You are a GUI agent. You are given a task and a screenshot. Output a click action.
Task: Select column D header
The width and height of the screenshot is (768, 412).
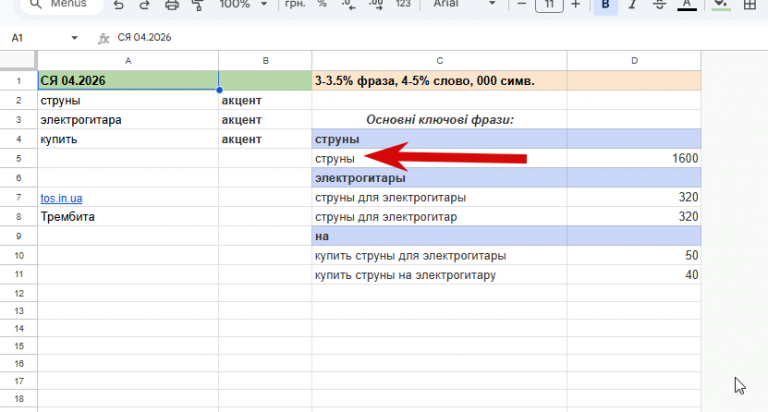pyautogui.click(x=634, y=61)
